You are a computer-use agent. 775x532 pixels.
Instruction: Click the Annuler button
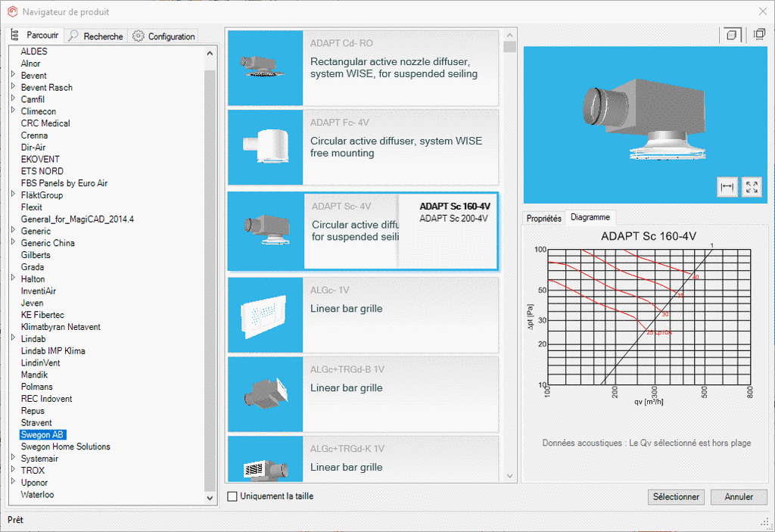[x=739, y=497]
